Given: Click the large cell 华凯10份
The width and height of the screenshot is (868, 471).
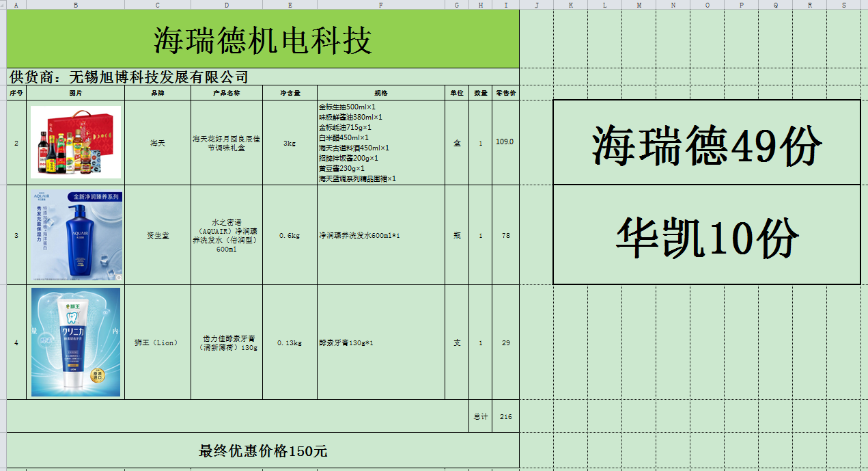Looking at the screenshot, I should tap(707, 234).
